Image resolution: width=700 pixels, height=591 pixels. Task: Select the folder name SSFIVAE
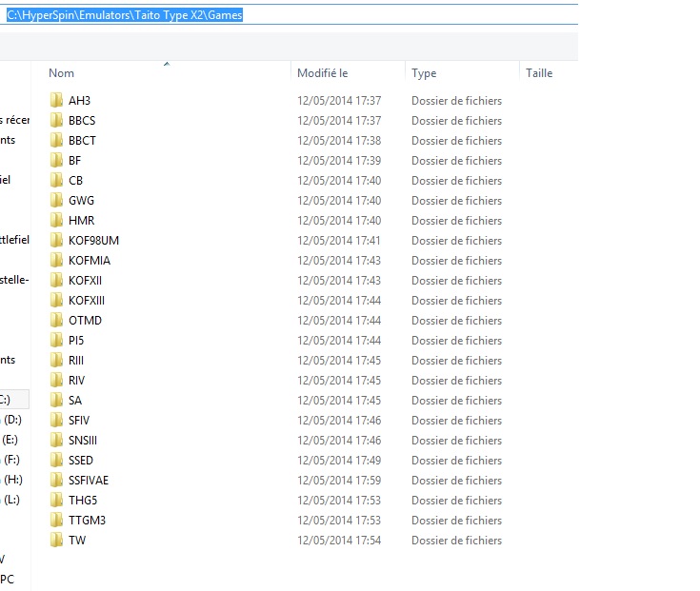click(89, 480)
